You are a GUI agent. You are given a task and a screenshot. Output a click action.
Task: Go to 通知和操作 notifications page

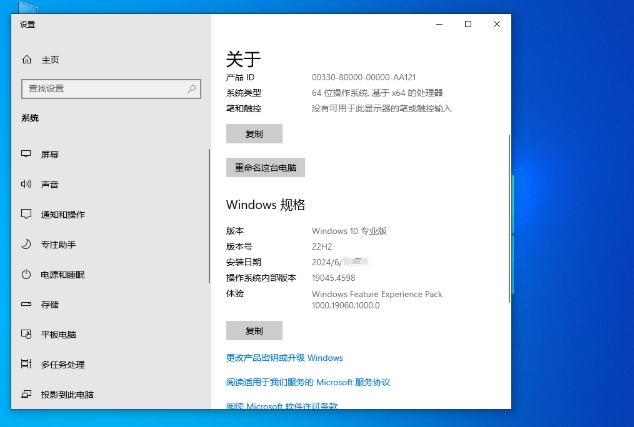pos(62,215)
